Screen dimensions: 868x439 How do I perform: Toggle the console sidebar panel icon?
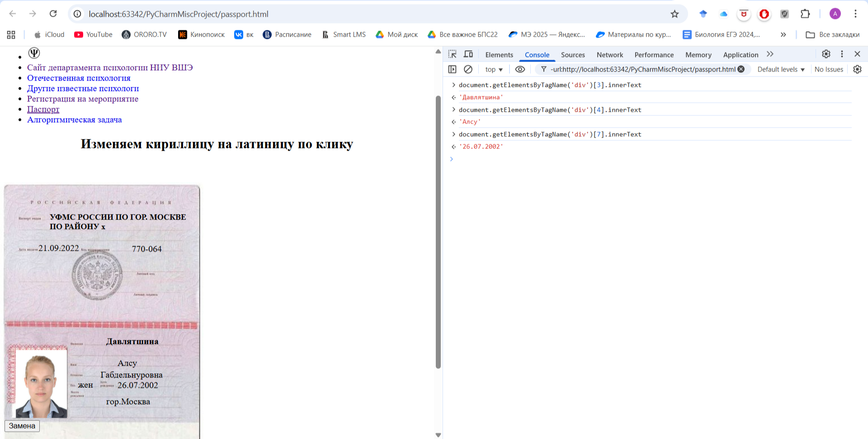[x=452, y=69]
